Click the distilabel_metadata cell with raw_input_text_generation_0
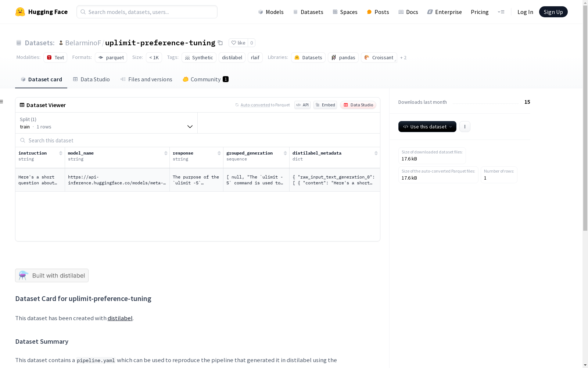Viewport: 588px width, 368px height. tap(335, 180)
